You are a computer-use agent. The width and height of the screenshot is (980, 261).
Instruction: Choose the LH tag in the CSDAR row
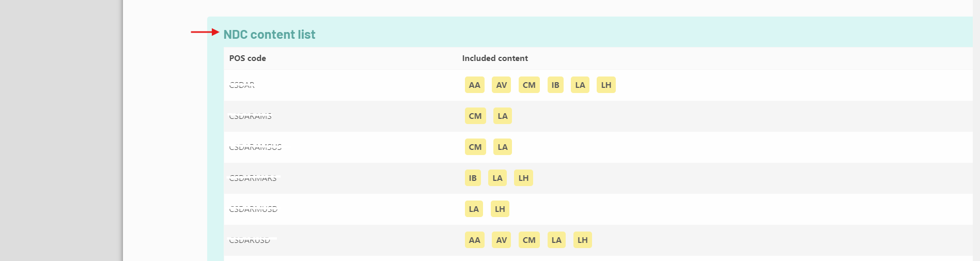(606, 85)
